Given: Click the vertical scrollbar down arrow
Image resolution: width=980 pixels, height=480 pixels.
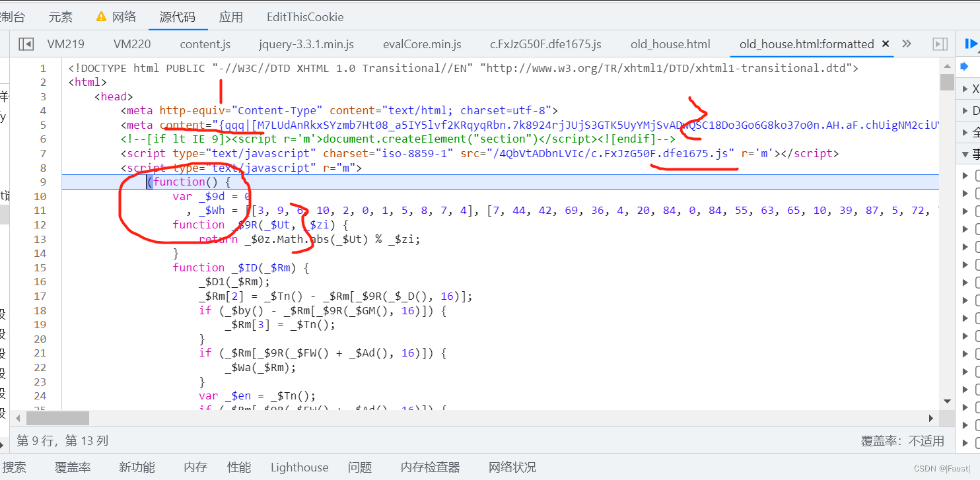Looking at the screenshot, I should pos(947,401).
